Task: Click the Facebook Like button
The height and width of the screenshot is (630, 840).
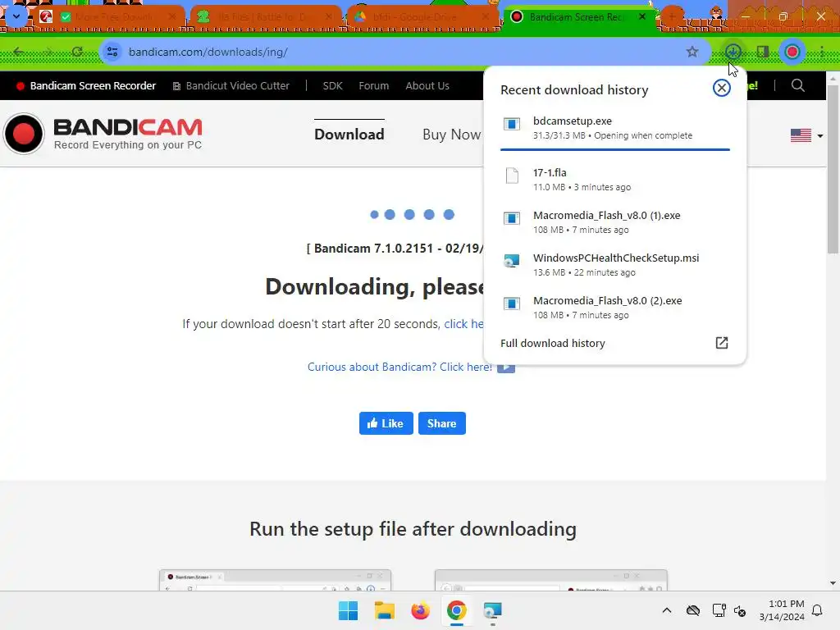Action: point(386,423)
